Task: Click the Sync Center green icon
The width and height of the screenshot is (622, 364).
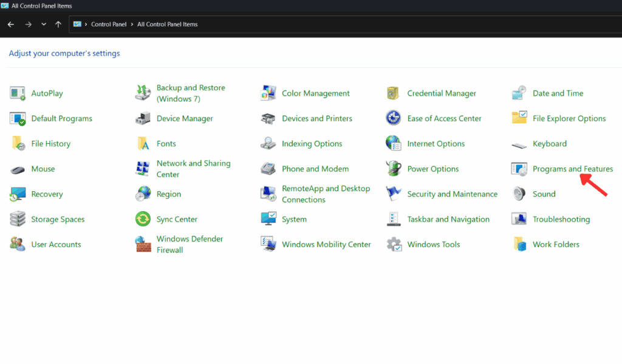Action: (143, 219)
